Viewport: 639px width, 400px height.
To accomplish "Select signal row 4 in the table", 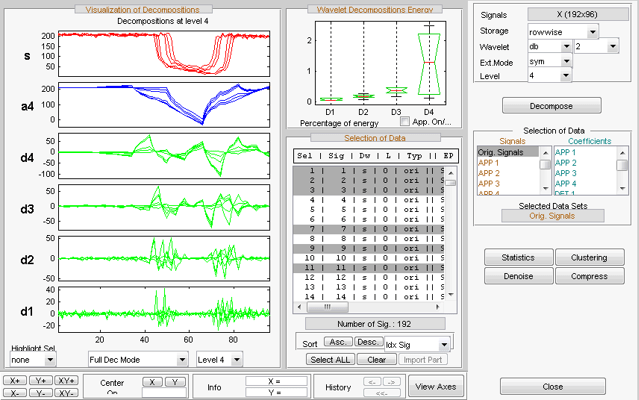I will [x=368, y=200].
